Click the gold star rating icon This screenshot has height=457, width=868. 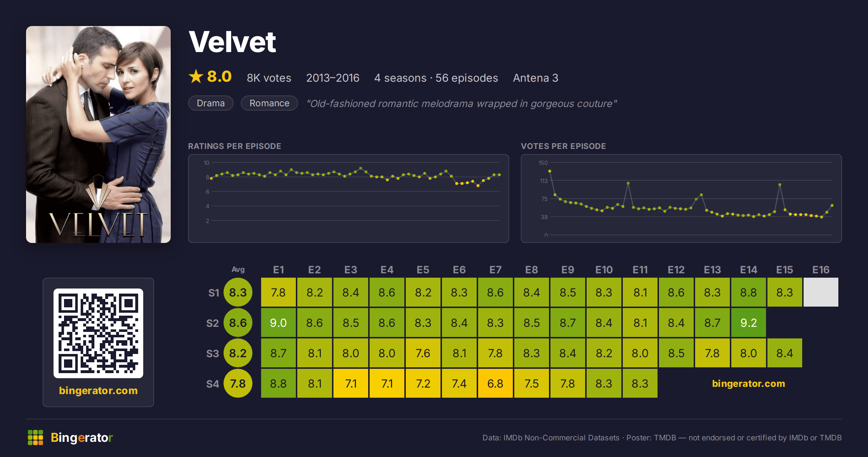[196, 76]
